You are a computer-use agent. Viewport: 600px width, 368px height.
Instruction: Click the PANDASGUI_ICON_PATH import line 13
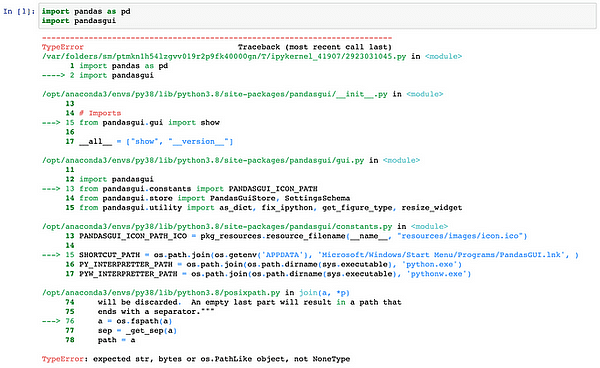click(x=198, y=189)
